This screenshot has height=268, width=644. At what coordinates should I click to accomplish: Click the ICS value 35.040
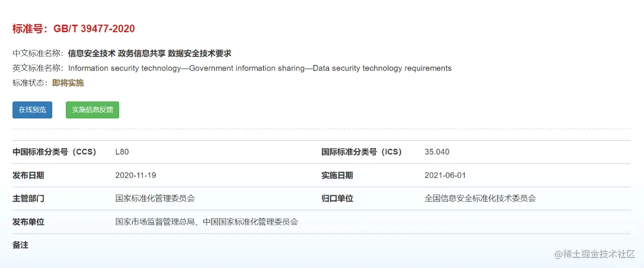(x=437, y=152)
